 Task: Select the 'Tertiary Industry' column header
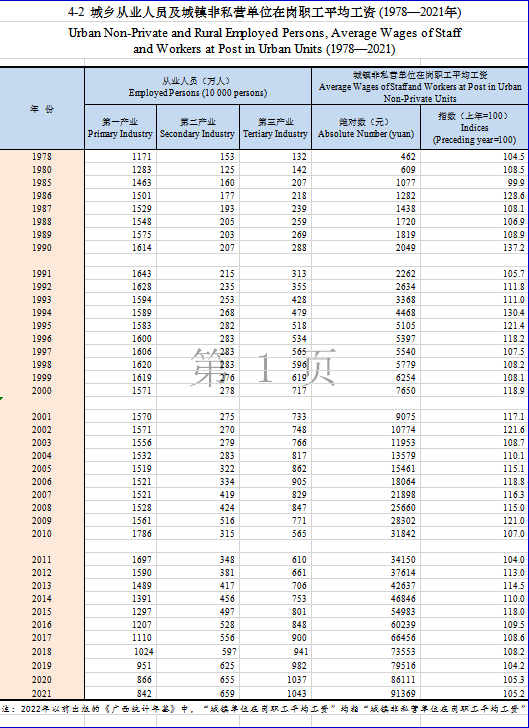click(275, 128)
